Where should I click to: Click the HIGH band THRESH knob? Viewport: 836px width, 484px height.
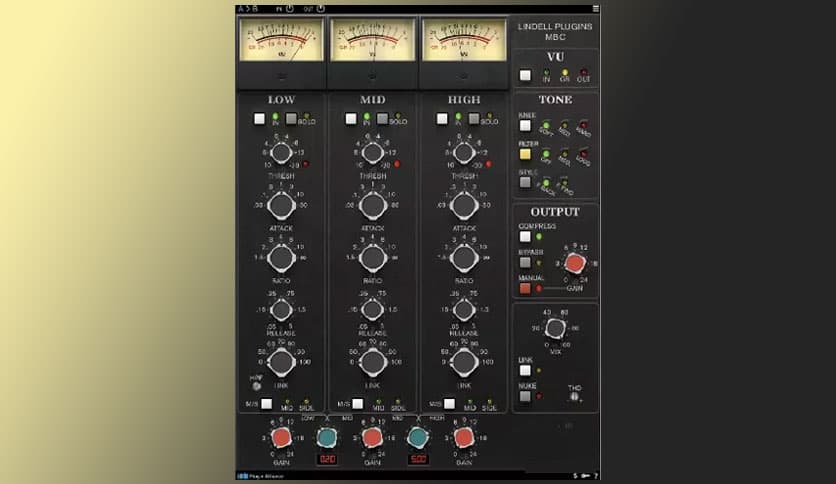(x=464, y=153)
